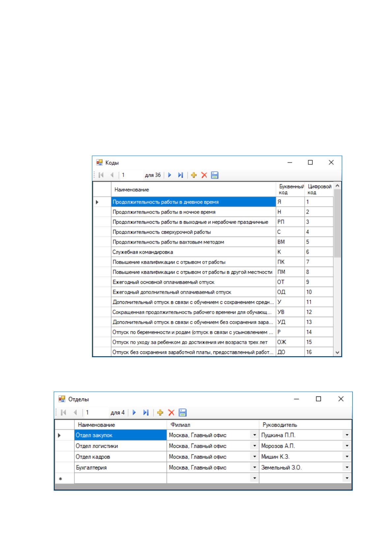Click the Филиал column header in Отделы
Image resolution: width=392 pixels, height=555 pixels.
pos(213,425)
